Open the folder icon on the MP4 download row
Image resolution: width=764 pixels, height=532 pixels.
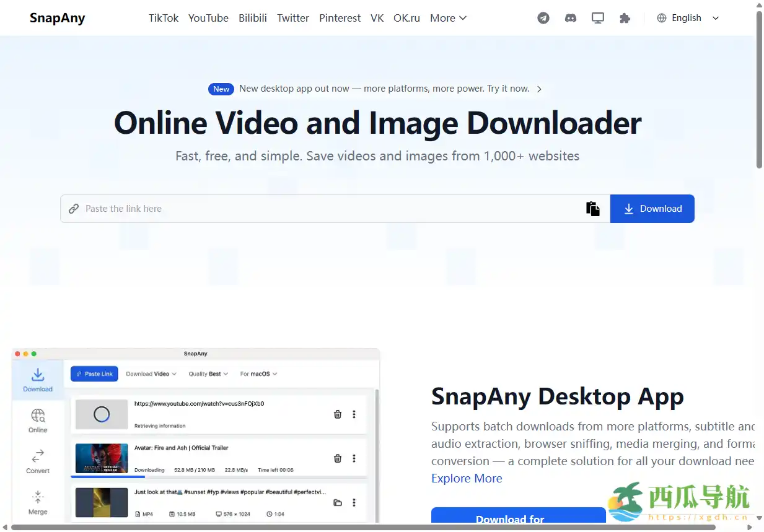tap(338, 503)
